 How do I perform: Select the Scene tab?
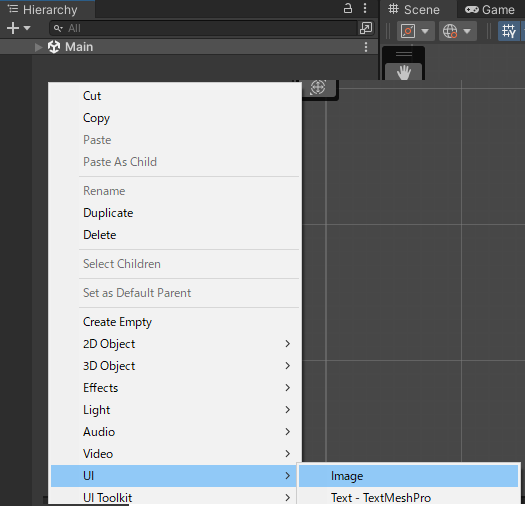click(x=414, y=10)
